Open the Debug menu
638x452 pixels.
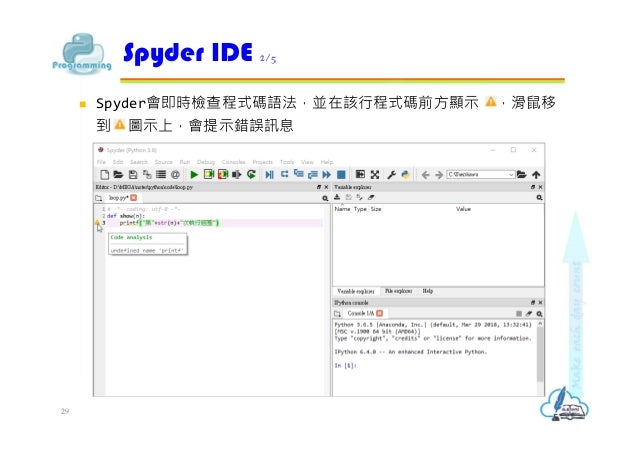206,162
